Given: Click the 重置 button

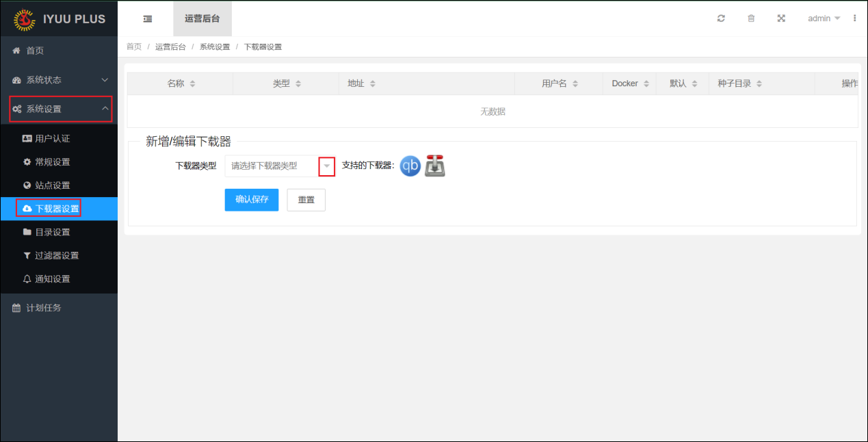Looking at the screenshot, I should (306, 200).
